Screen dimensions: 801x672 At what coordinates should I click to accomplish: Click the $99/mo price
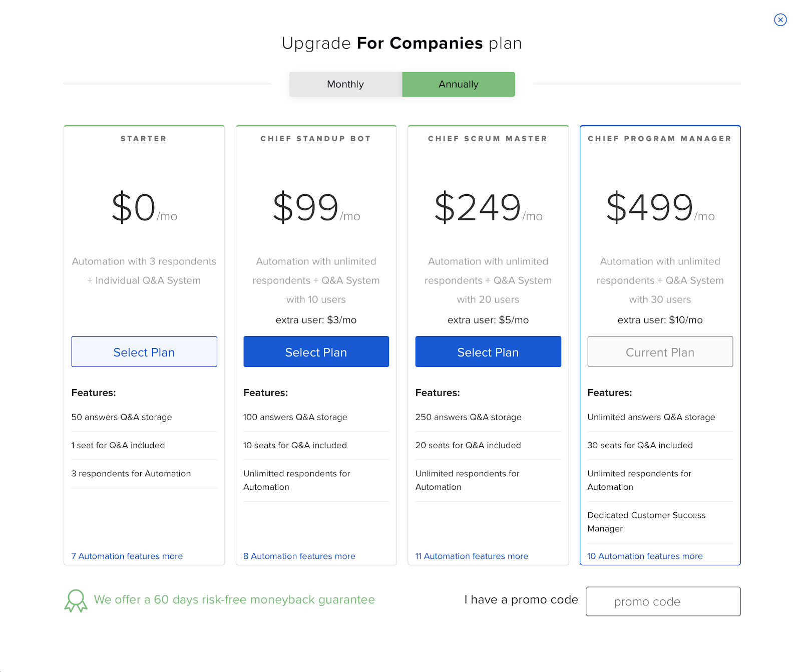316,208
